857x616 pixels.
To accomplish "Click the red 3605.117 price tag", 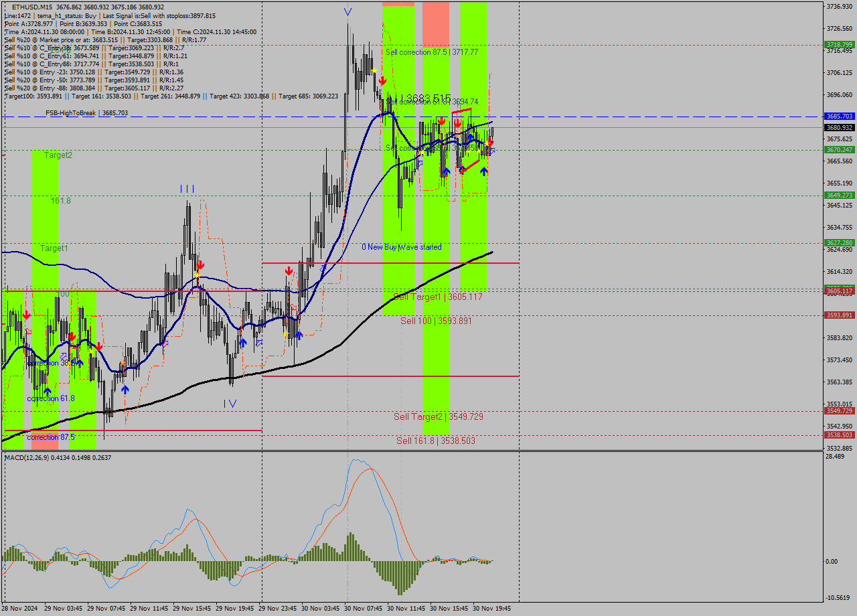I will (839, 291).
